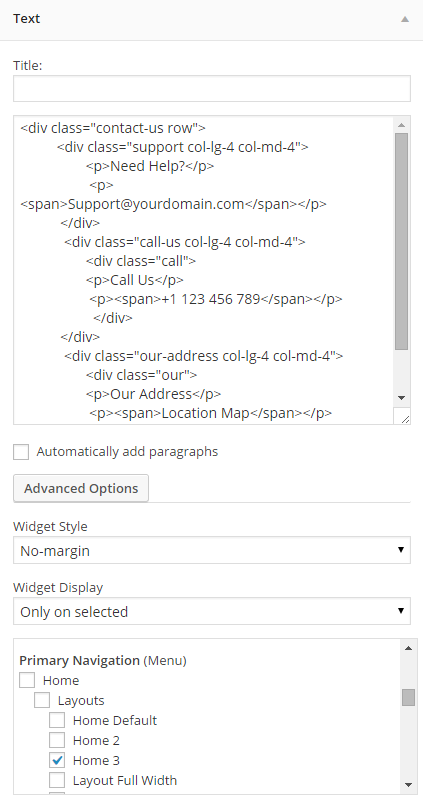
Task: Click the textarea scrollbar down arrow
Action: click(401, 397)
